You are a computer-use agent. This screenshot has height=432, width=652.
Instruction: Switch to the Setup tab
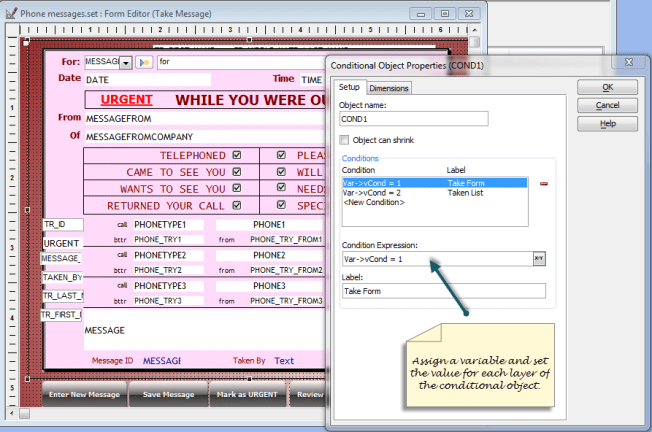coord(350,88)
